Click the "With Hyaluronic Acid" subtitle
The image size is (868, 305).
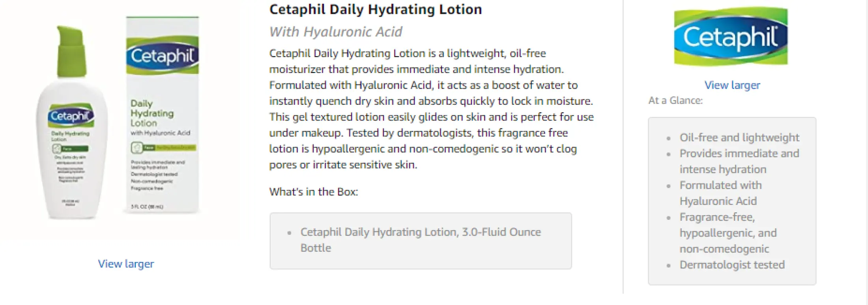[x=335, y=32]
